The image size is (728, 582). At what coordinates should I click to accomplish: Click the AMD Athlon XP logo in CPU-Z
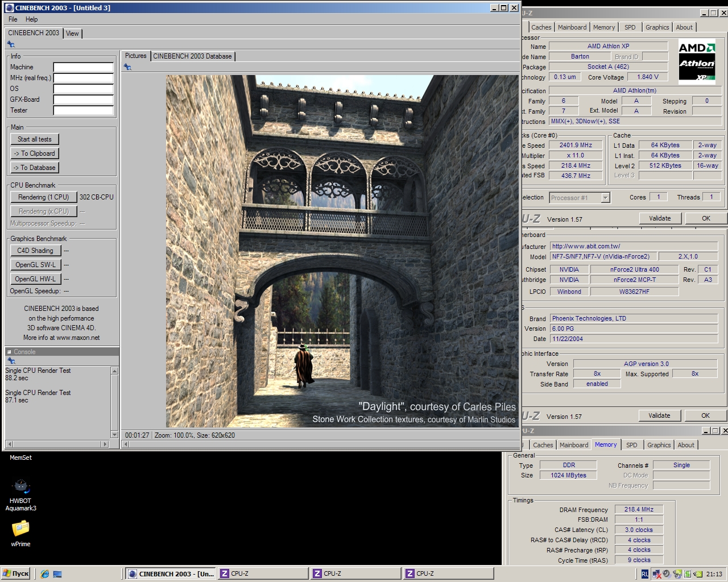pyautogui.click(x=697, y=62)
